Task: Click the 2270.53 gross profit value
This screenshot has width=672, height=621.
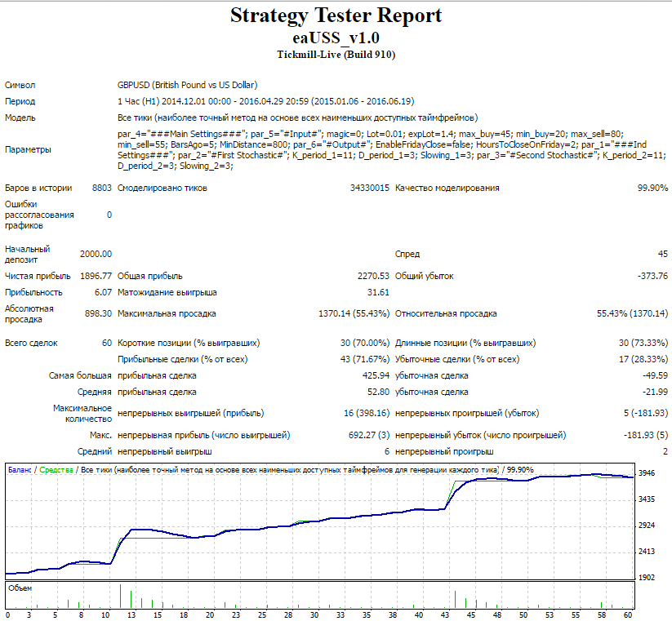Action: click(x=373, y=276)
